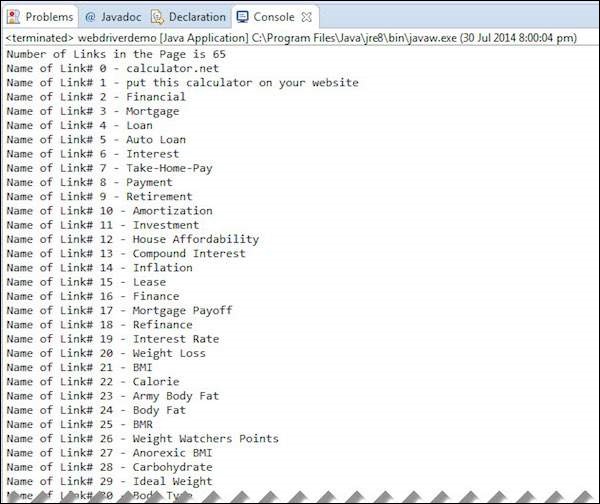Click line 'Link# 13 - Compound Interest'

tap(126, 254)
